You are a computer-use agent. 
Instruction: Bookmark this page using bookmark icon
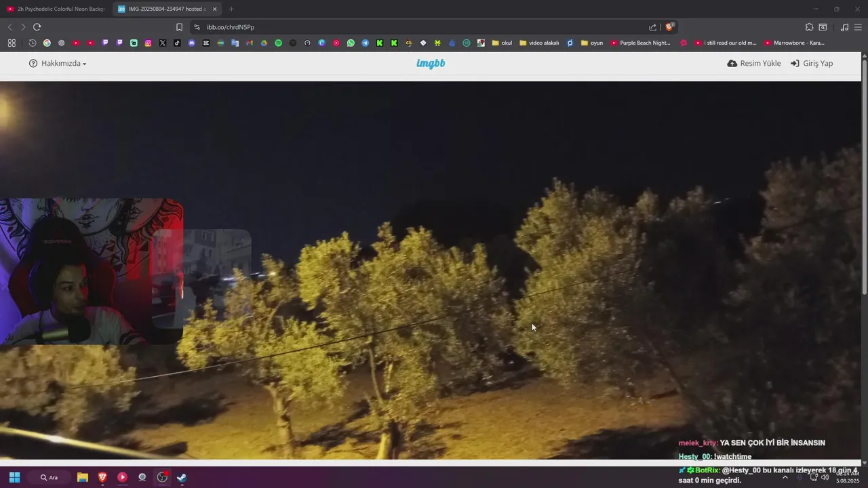click(179, 27)
